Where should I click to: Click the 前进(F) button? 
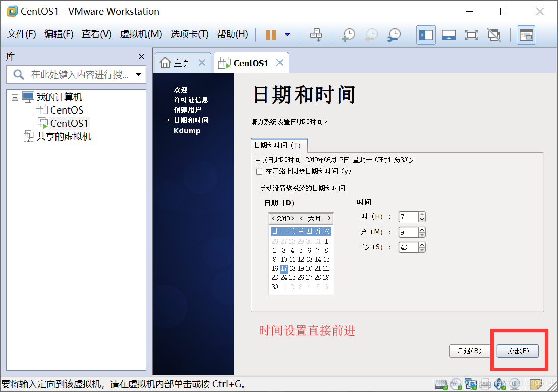[x=518, y=351]
